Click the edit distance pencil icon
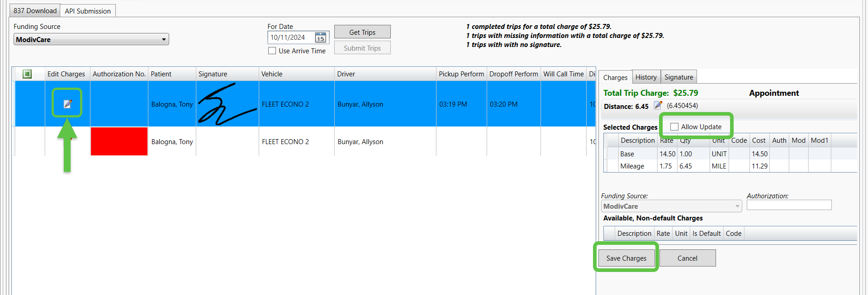Viewport: 868px width, 295px height. pos(658,106)
